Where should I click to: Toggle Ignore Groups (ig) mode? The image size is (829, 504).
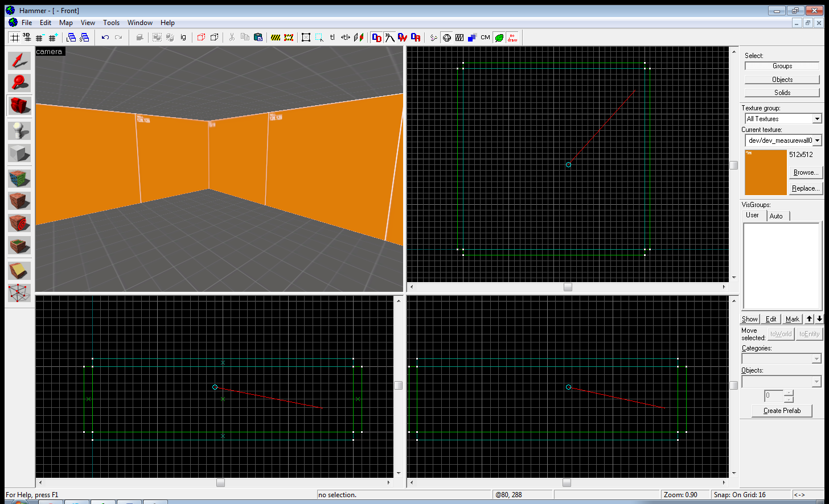(183, 38)
